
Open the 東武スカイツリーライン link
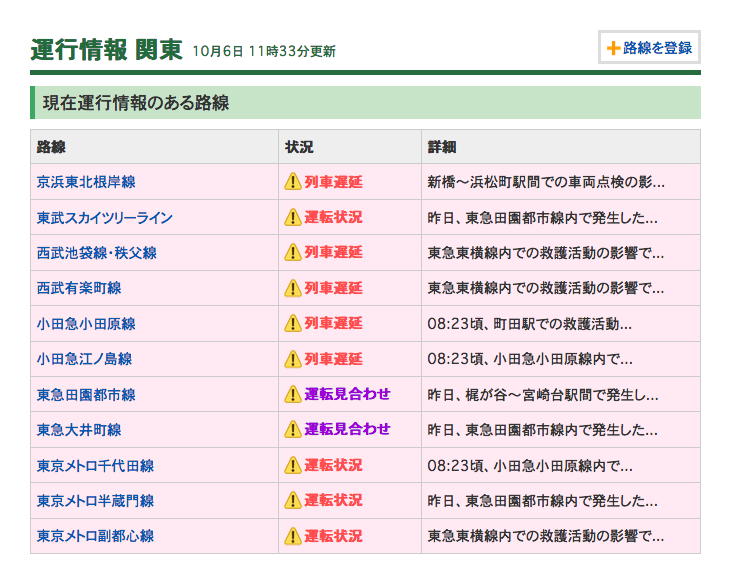coord(104,217)
